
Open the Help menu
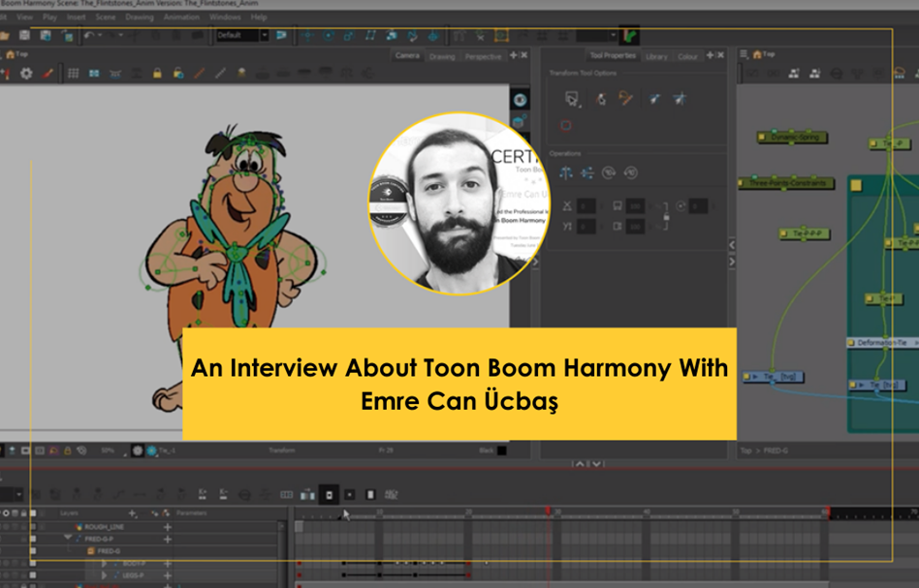tap(259, 17)
